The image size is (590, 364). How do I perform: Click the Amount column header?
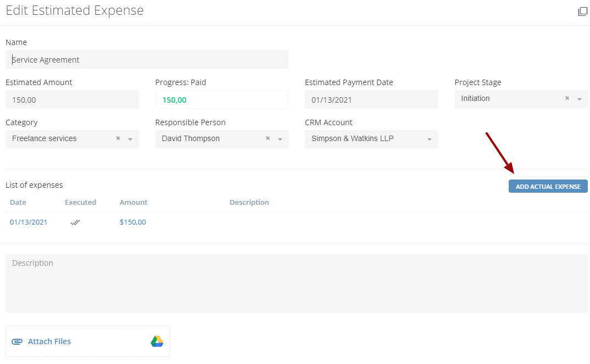[x=133, y=202]
